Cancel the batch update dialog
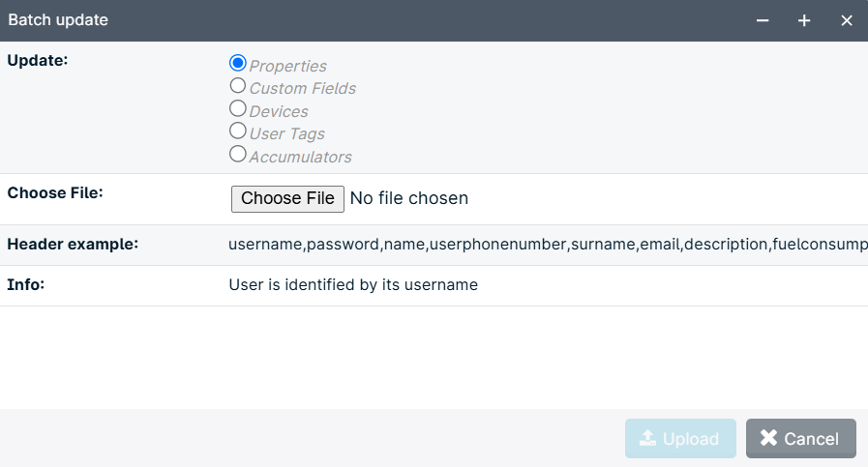This screenshot has width=868, height=467. (800, 438)
